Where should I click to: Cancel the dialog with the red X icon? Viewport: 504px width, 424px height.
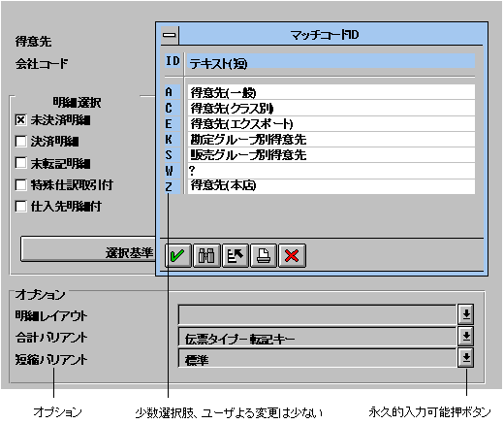(x=292, y=255)
